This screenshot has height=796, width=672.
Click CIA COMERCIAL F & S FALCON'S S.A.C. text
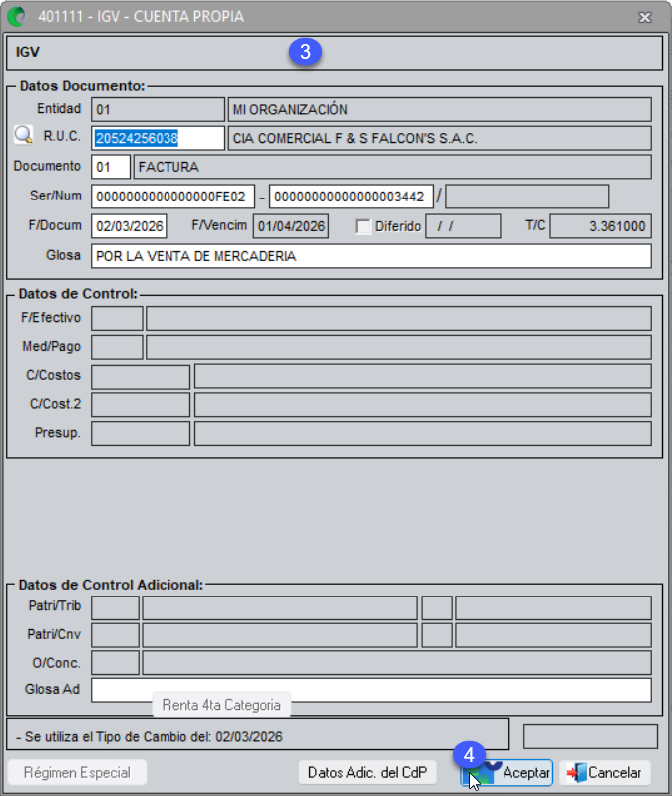355,138
